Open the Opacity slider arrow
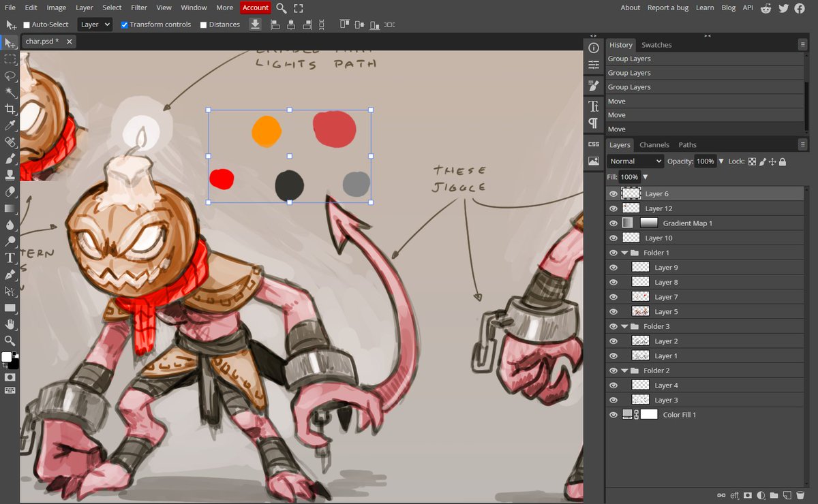The width and height of the screenshot is (818, 504). (x=721, y=161)
